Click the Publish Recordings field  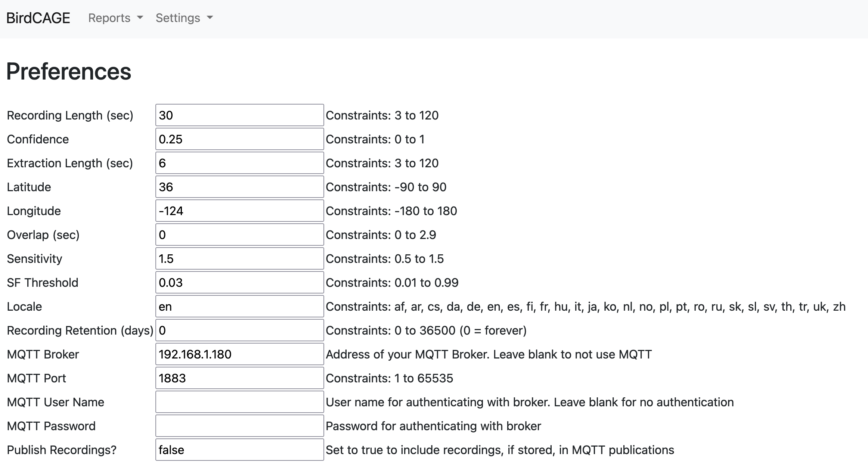coord(239,450)
